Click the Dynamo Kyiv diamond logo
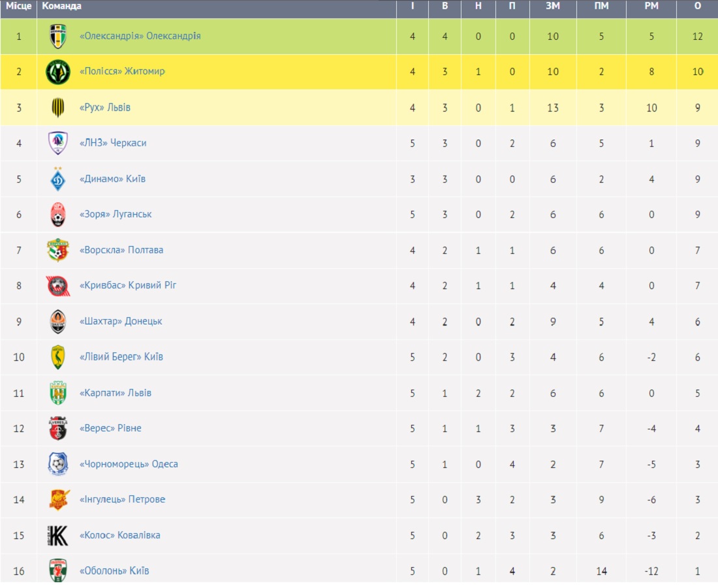 (x=57, y=179)
